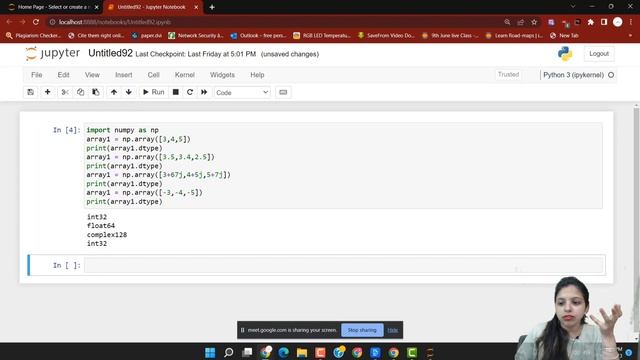
Task: Hide the screen sharing notification bar
Action: coord(393,330)
